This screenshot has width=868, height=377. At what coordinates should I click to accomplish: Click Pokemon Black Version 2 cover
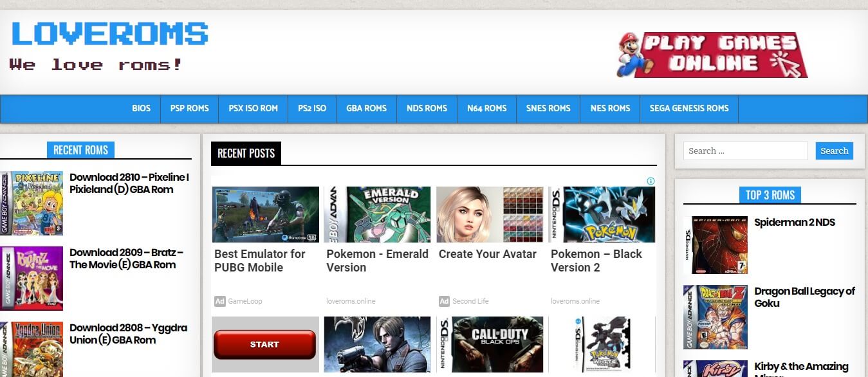602,214
